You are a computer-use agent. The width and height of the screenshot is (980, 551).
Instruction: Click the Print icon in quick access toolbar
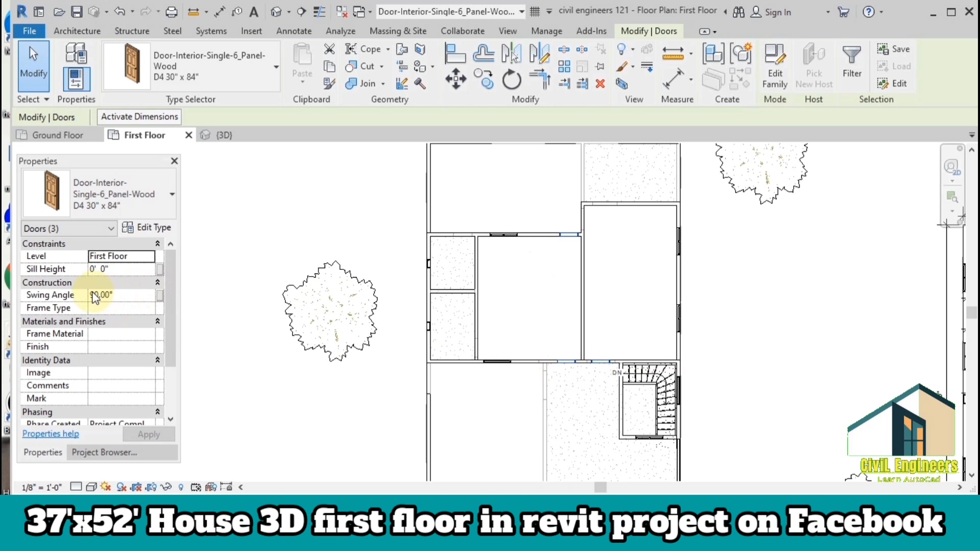click(171, 12)
